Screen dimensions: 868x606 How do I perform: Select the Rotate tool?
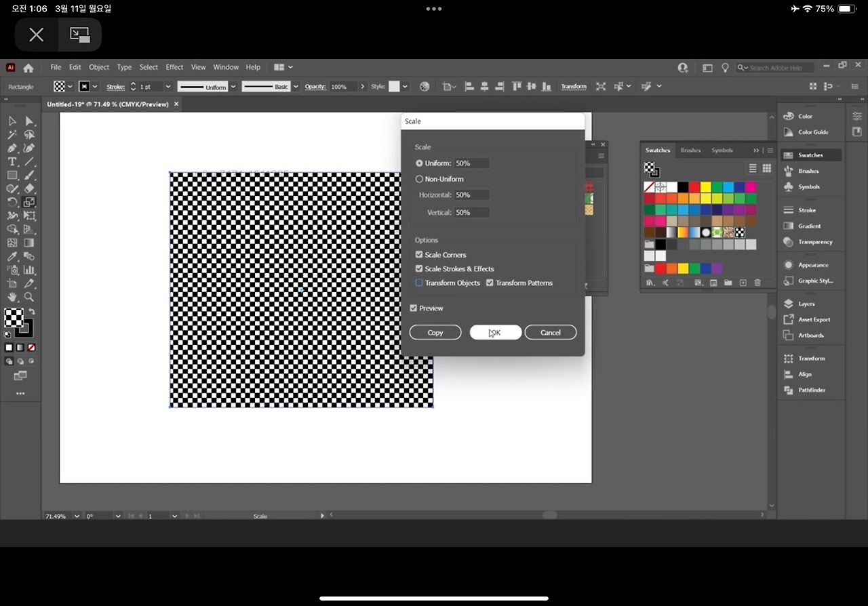click(12, 202)
